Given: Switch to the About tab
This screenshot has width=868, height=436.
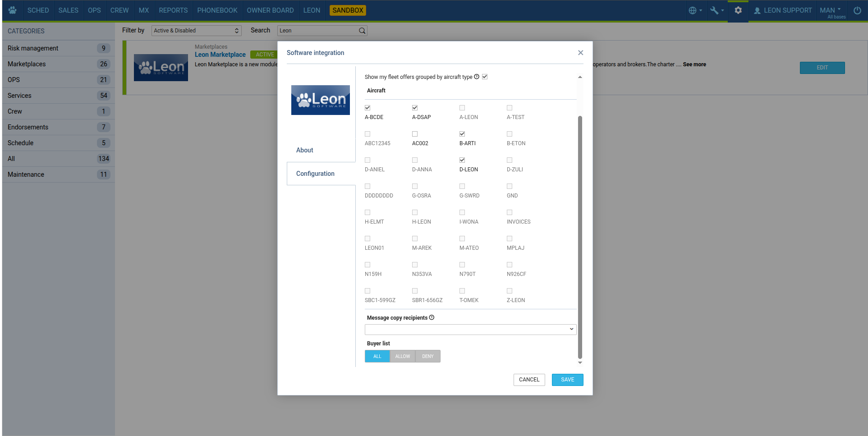Looking at the screenshot, I should (x=305, y=150).
